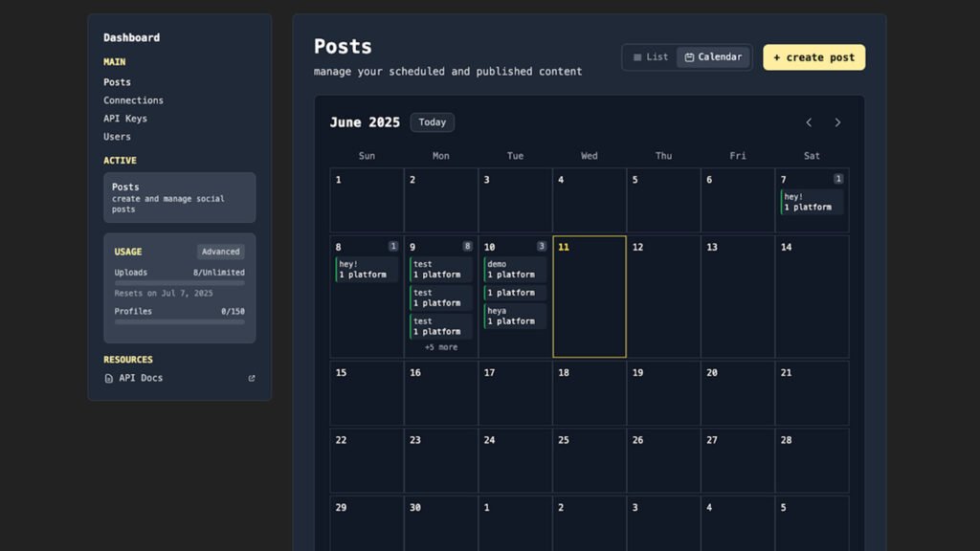Viewport: 980px width, 551px height.
Task: Click external link icon beside API Docs
Action: point(252,379)
